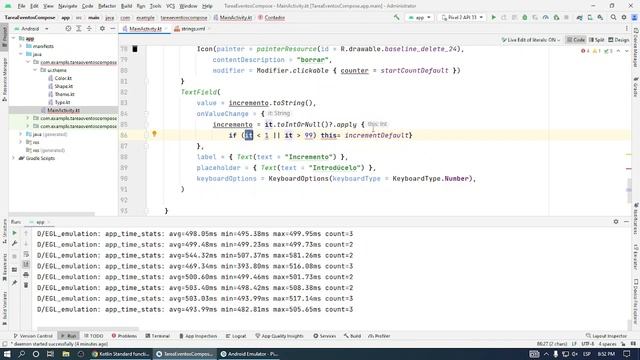640x360 pixels.
Task: Click the Run panel stop button
Action: point(14,256)
